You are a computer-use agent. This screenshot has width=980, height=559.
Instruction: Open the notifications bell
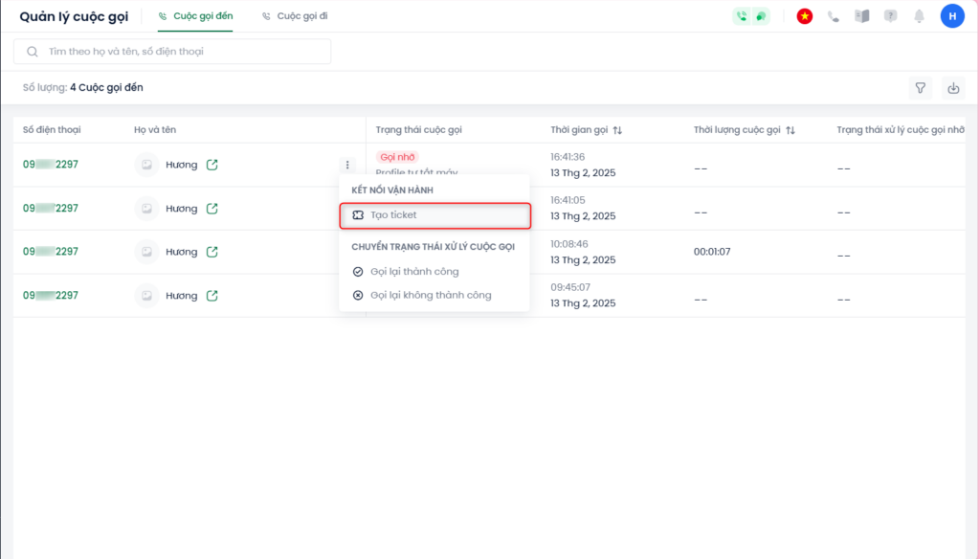(x=920, y=16)
